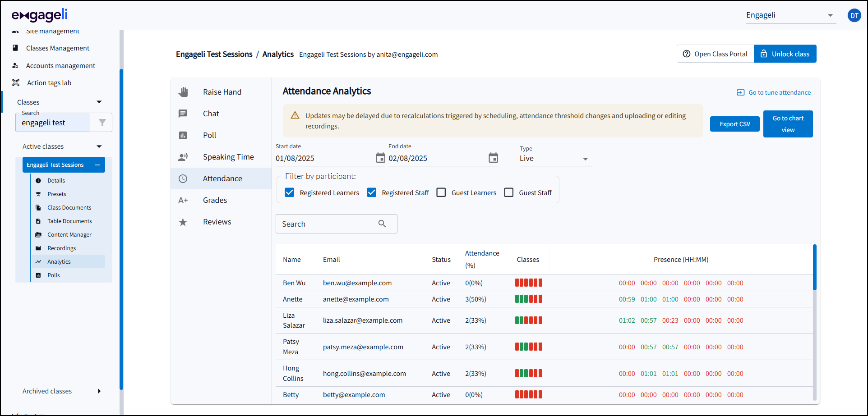Click Ben Wu's classes attendance color bar

coord(529,283)
